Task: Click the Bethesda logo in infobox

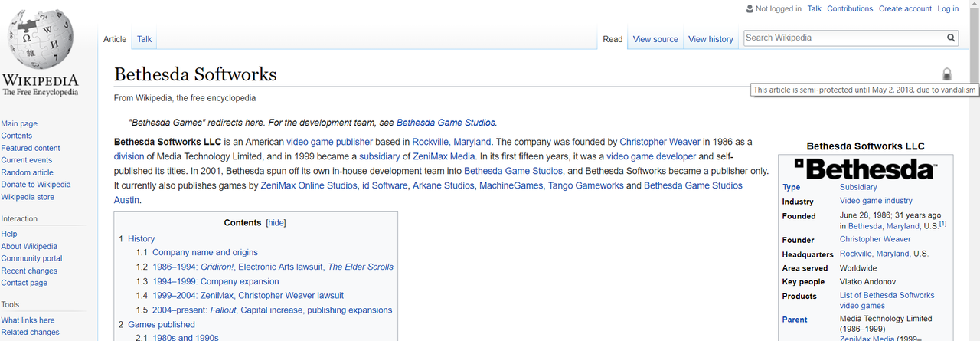Action: [864, 169]
